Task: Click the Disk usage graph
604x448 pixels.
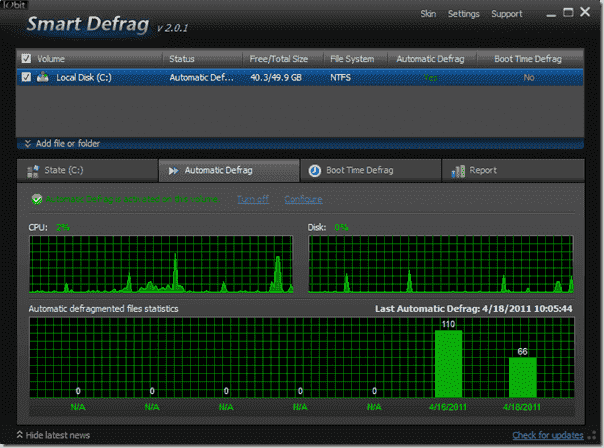Action: point(441,264)
